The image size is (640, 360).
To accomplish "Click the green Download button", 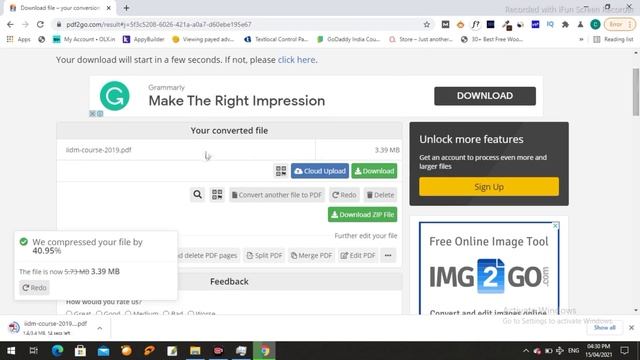I will click(374, 171).
